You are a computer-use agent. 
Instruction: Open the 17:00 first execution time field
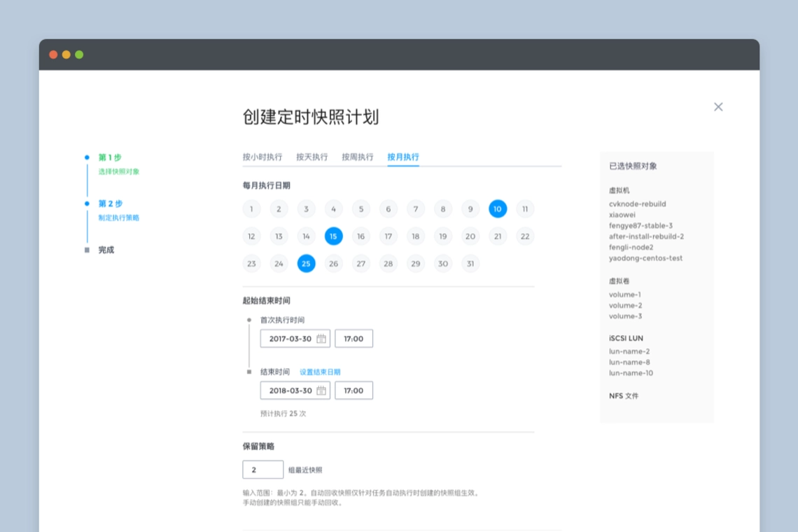(353, 339)
